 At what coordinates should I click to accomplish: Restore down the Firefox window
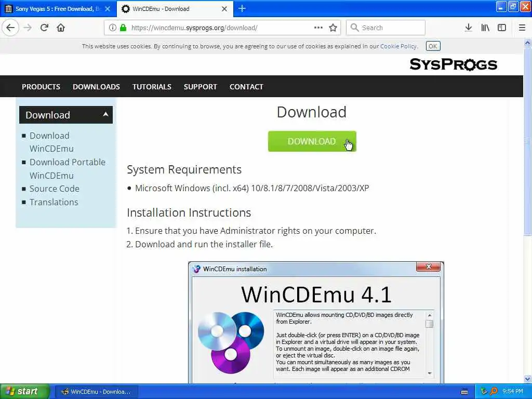[x=513, y=7]
